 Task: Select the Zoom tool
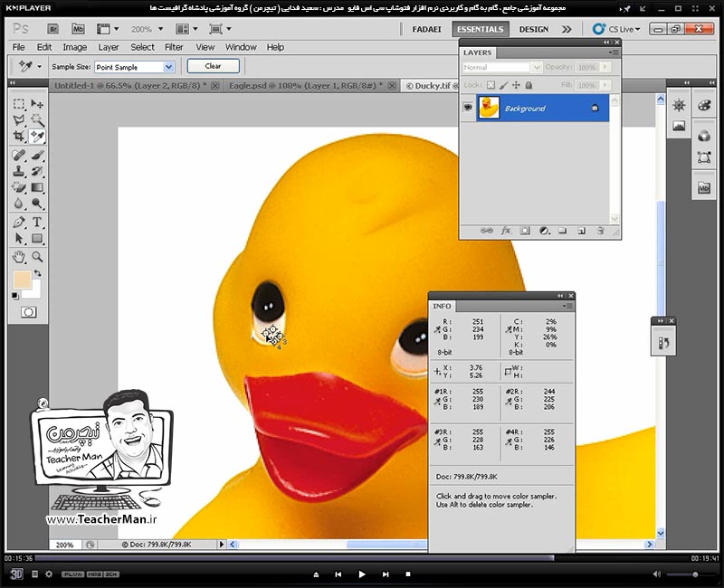[x=37, y=257]
